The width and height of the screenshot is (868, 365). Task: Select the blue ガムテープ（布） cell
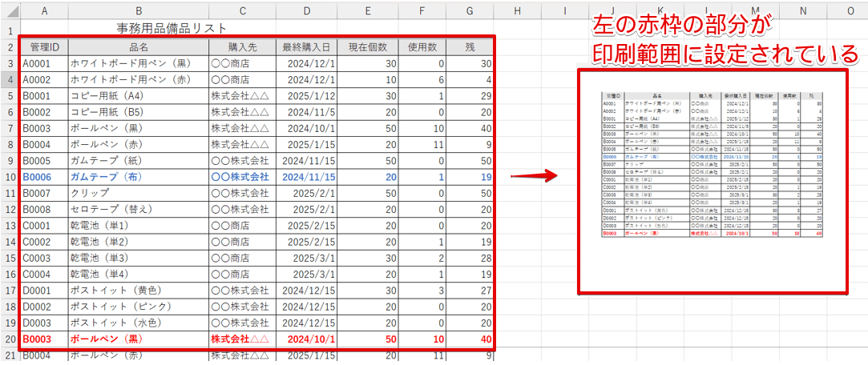click(x=137, y=177)
